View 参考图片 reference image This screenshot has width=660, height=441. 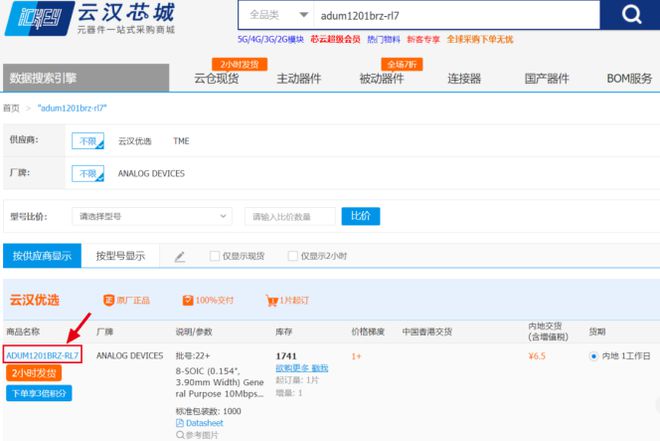197,435
